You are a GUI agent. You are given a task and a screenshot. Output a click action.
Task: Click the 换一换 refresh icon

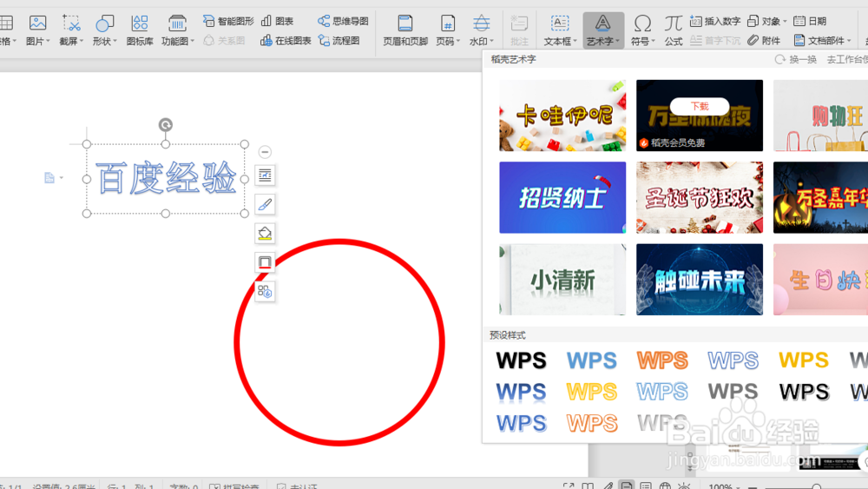pyautogui.click(x=780, y=59)
